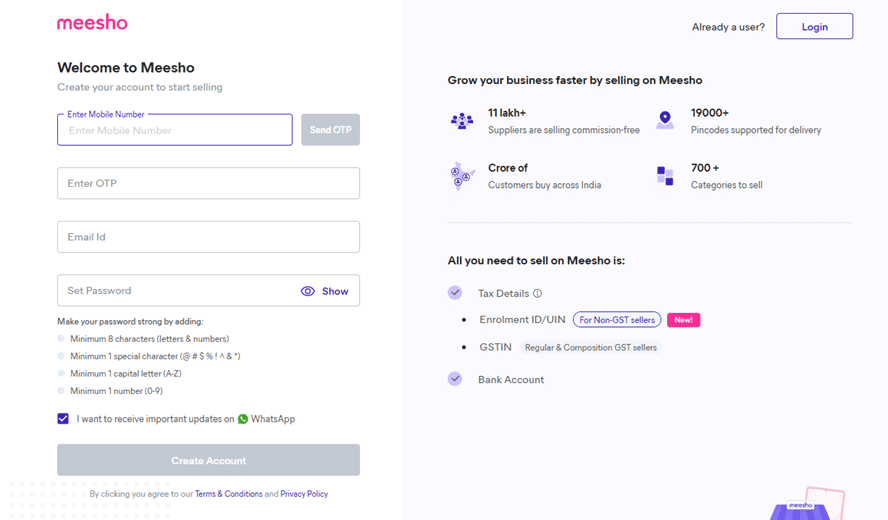Screen dimensions: 888x520
Task: Focus the Email Id field
Action: (208, 237)
